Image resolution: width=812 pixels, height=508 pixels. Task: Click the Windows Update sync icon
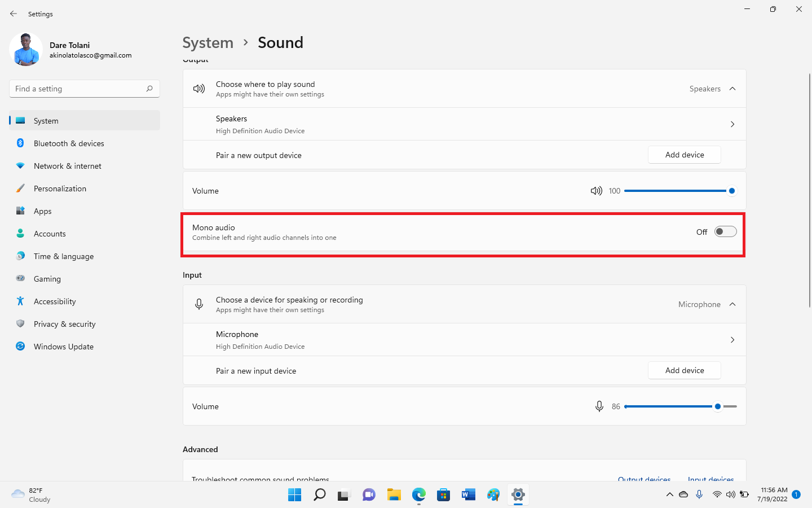20,346
